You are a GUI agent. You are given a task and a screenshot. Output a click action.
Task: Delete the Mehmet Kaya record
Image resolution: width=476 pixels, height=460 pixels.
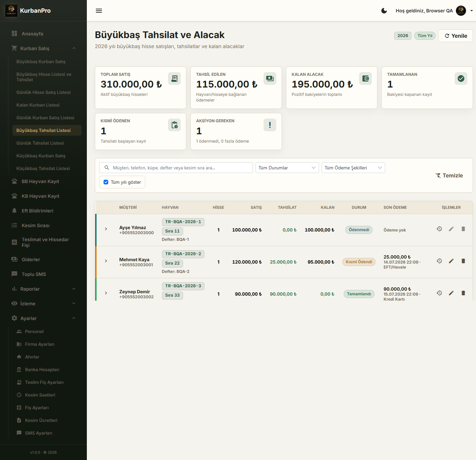coord(463,261)
